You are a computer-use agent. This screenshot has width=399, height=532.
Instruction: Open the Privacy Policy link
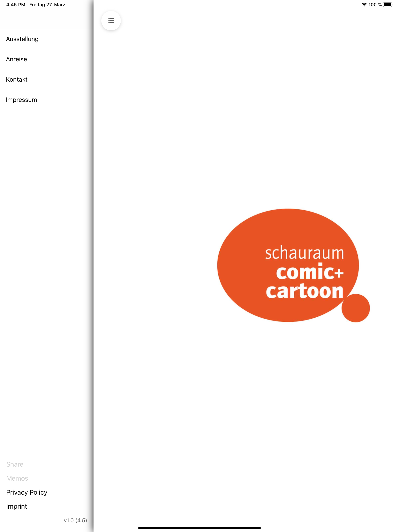point(27,492)
